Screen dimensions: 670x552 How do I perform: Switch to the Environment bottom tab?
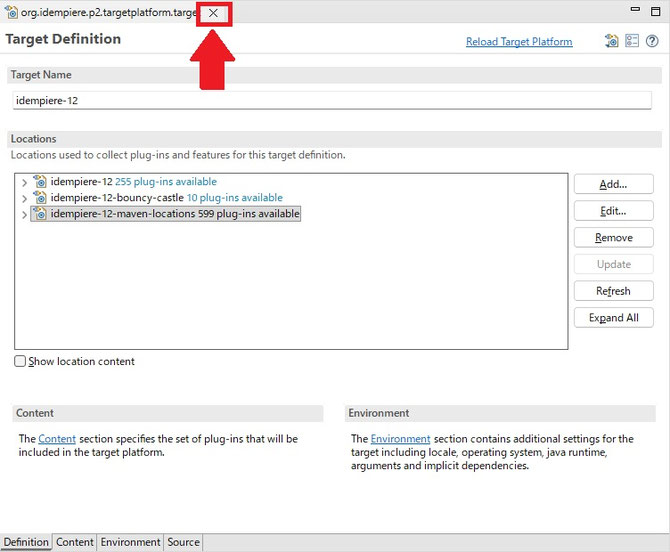pyautogui.click(x=130, y=542)
